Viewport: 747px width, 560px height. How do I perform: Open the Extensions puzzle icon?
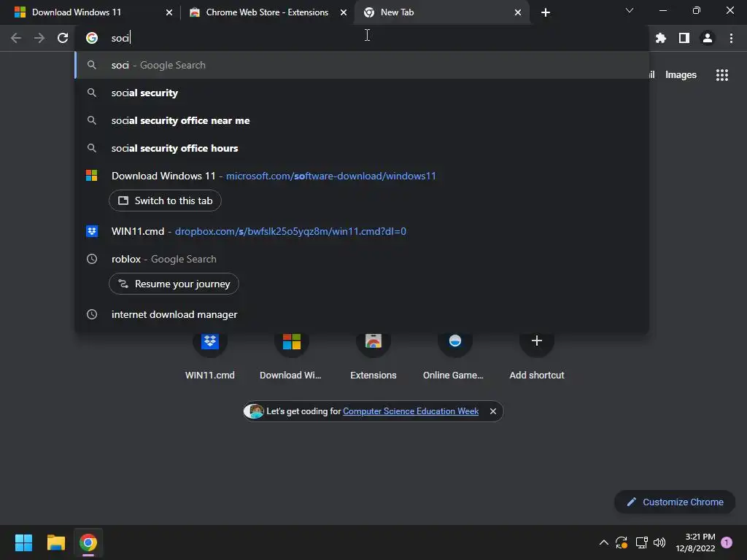pos(661,38)
